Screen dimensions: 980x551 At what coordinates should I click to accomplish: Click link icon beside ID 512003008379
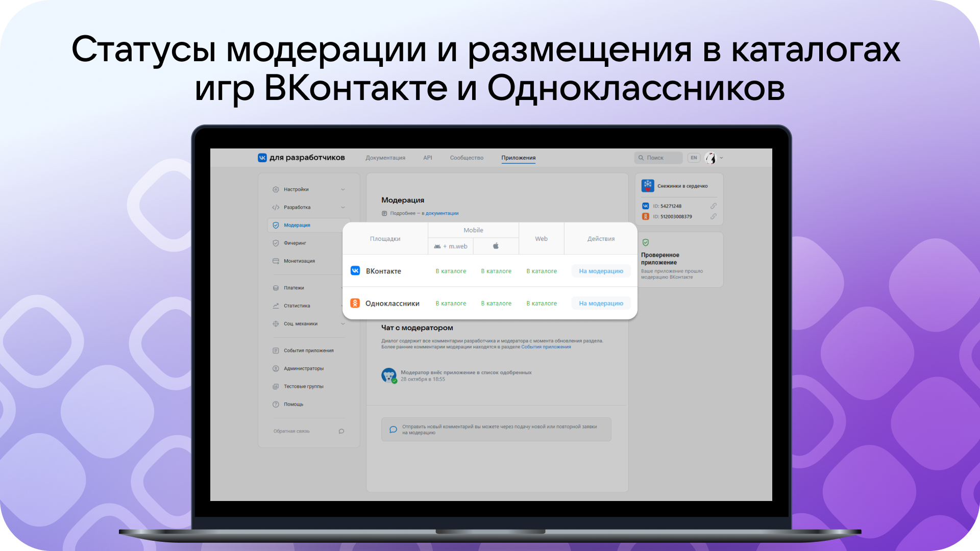pyautogui.click(x=713, y=216)
